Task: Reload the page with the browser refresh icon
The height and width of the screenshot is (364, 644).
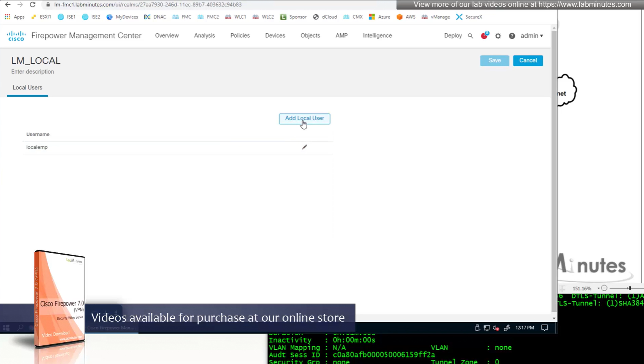Action: [x=33, y=5]
